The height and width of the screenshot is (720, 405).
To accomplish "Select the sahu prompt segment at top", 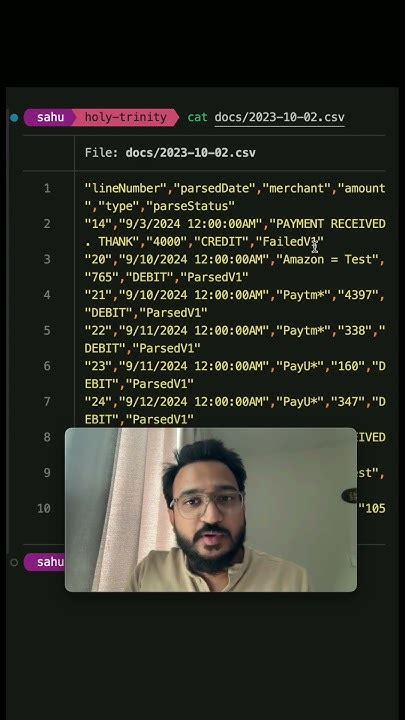I will (50, 117).
